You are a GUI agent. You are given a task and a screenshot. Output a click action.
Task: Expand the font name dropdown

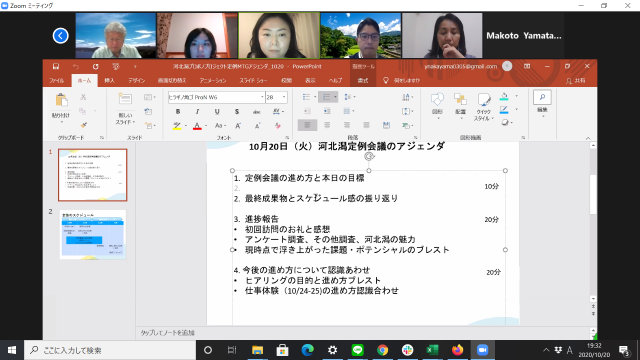click(x=262, y=97)
